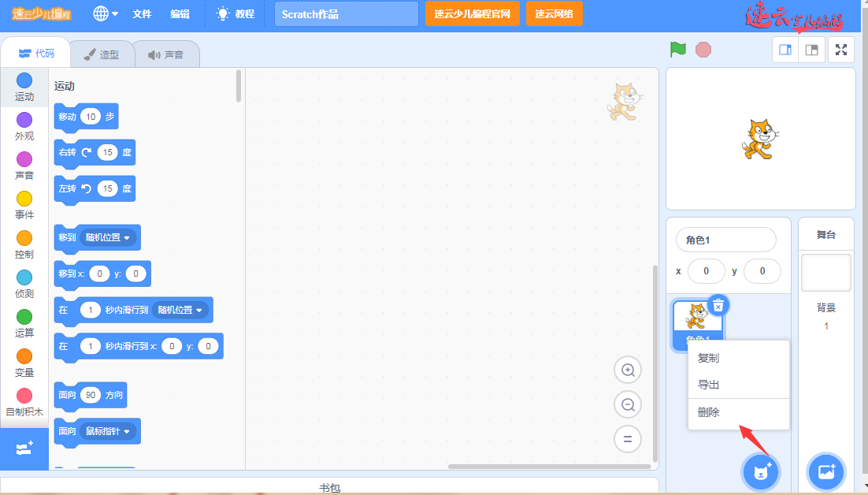Screen dimensions: 868x495
Task: Select the purple 外观 category circle
Action: [x=24, y=120]
